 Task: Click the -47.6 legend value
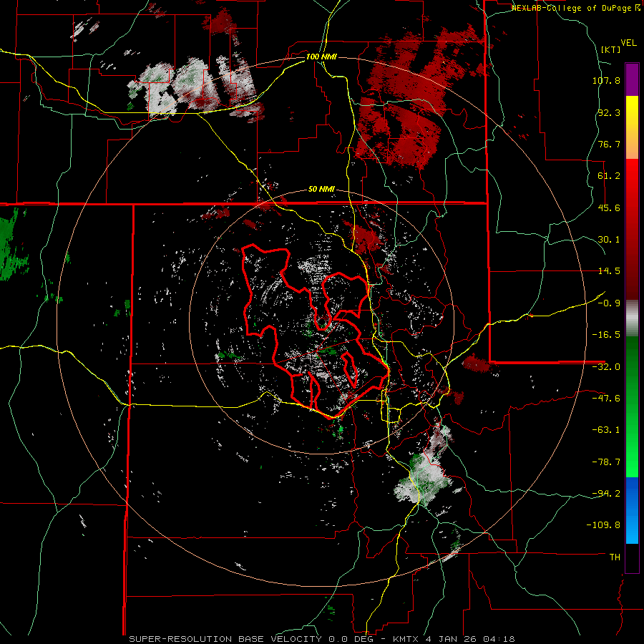(606, 399)
